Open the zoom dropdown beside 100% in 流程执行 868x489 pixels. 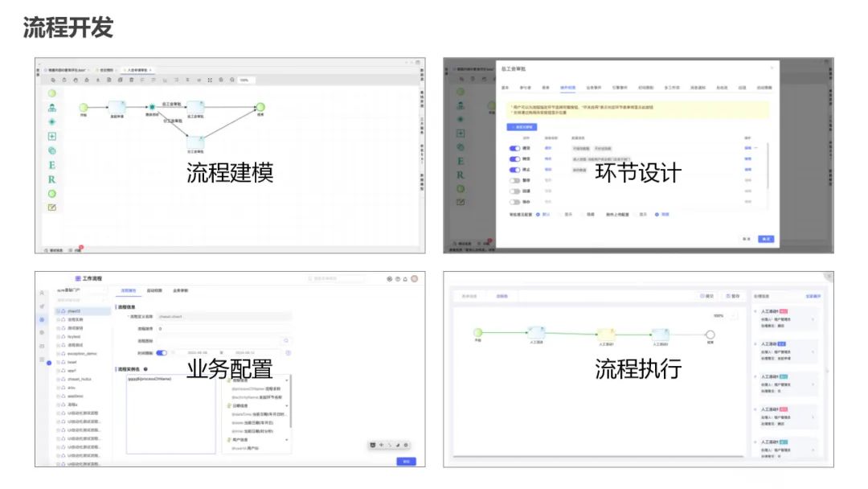pos(734,315)
